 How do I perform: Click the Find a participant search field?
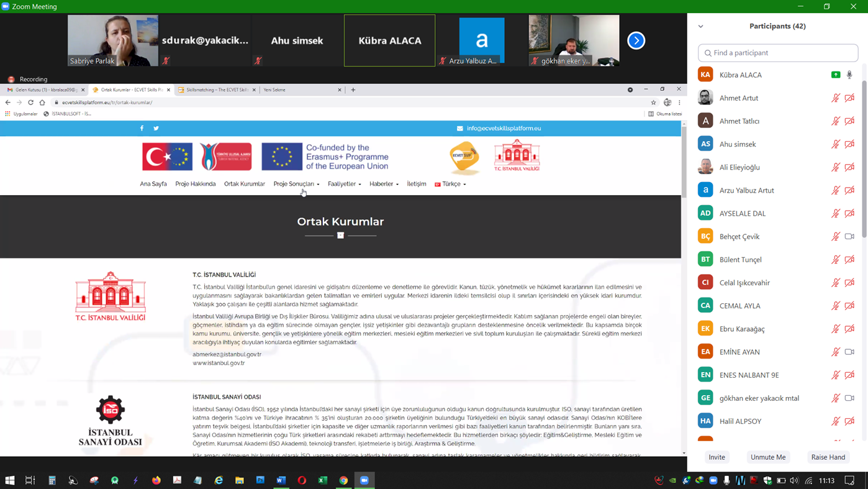[x=778, y=53]
